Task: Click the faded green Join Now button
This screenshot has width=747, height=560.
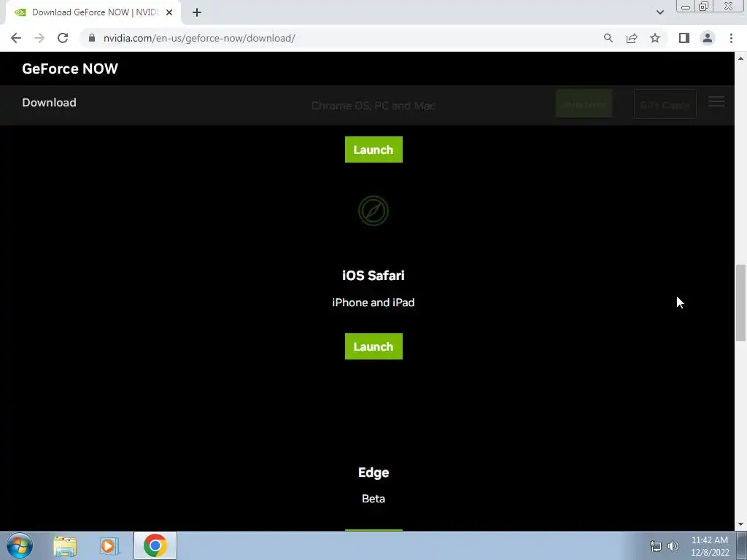Action: click(x=584, y=104)
